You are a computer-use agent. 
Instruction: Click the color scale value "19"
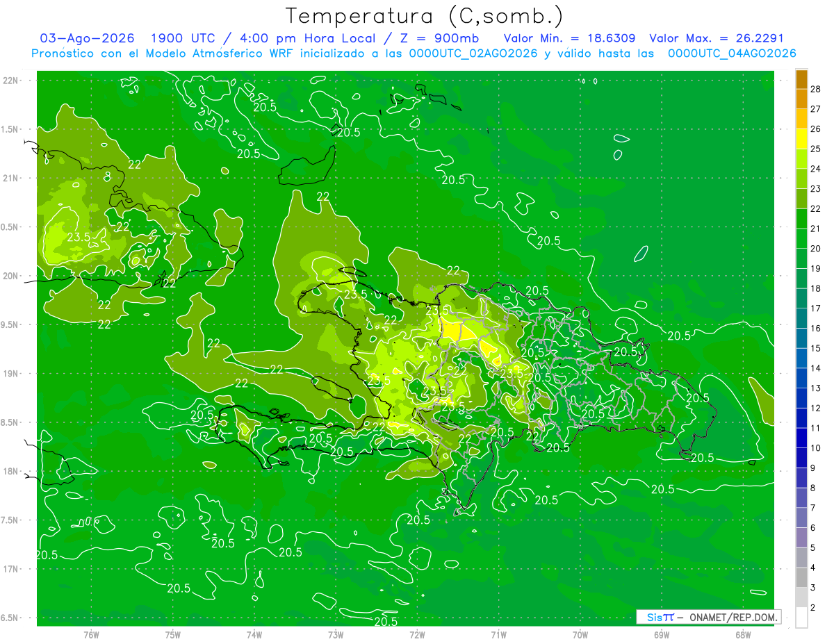tap(816, 268)
